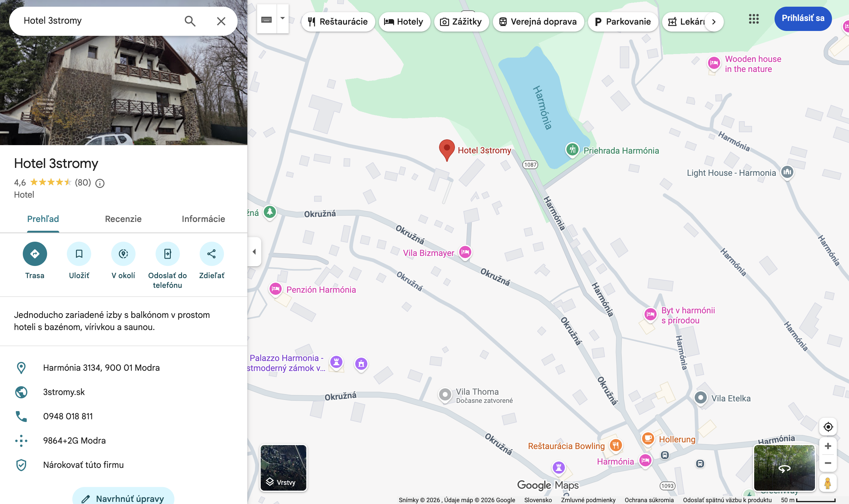Open the 3stromy.sk website link
Image resolution: width=849 pixels, height=504 pixels.
[64, 392]
